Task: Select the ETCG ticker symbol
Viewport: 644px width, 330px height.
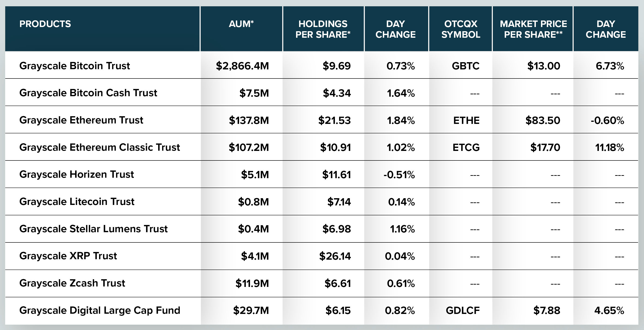Action: point(466,147)
